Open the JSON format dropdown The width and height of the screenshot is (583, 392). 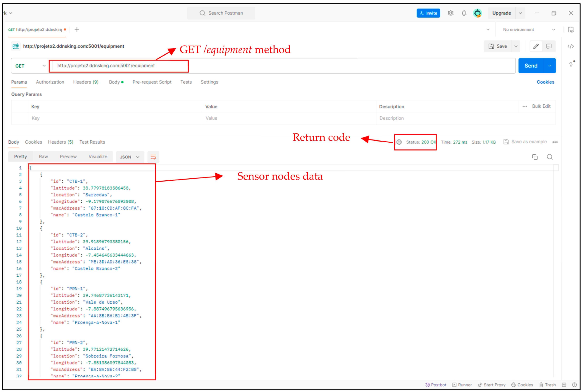click(x=129, y=157)
